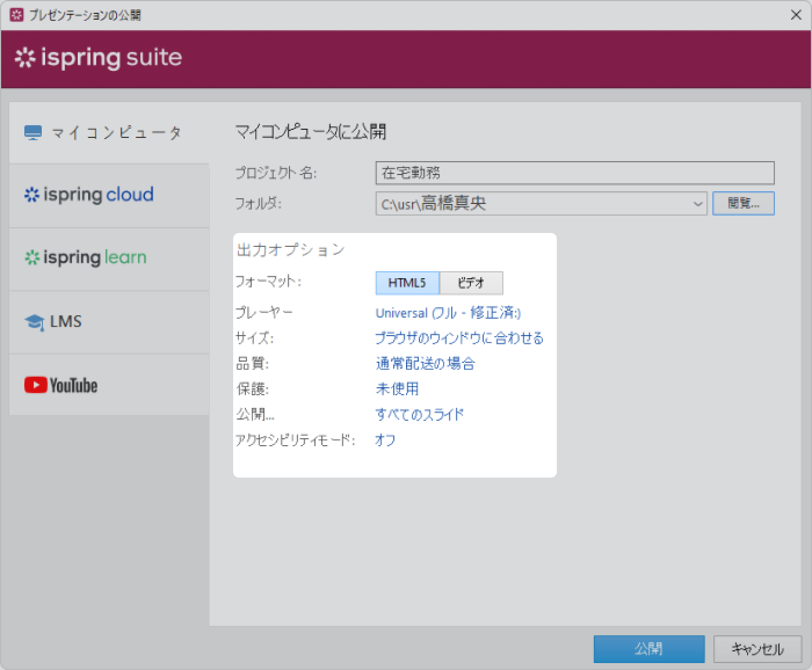Click the フォルダ: label

point(258,203)
